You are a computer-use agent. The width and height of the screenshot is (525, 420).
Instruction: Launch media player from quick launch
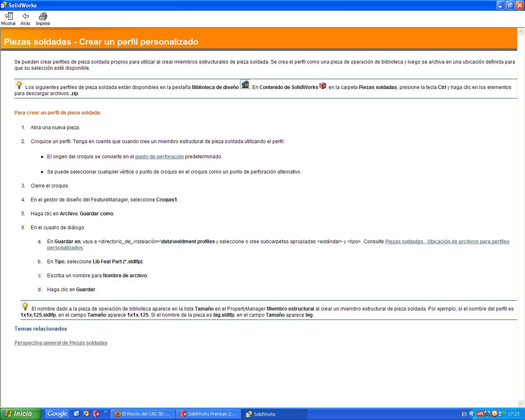click(86, 414)
